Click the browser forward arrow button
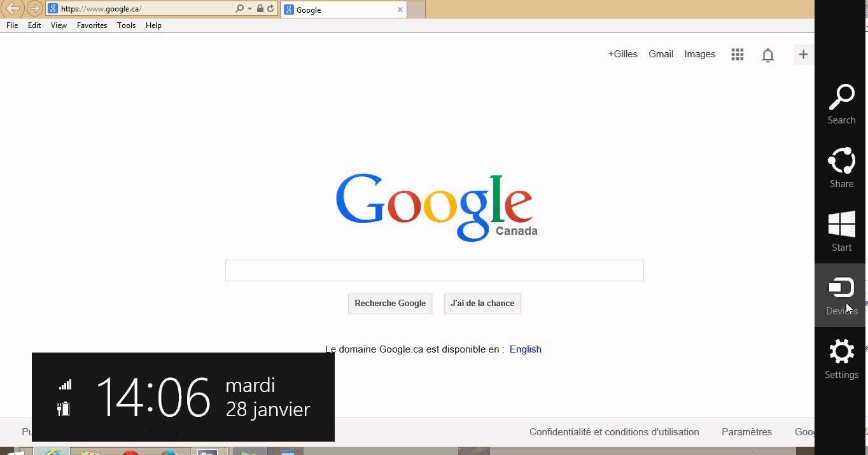The height and width of the screenshot is (455, 868). (35, 9)
